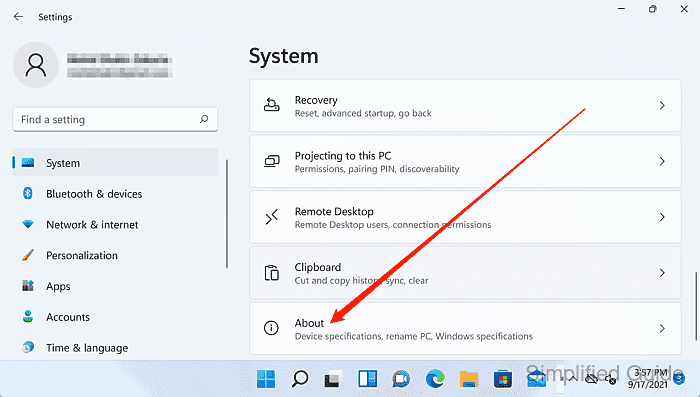The height and width of the screenshot is (397, 700).
Task: Open the Remote Desktop card
Action: pyautogui.click(x=465, y=217)
